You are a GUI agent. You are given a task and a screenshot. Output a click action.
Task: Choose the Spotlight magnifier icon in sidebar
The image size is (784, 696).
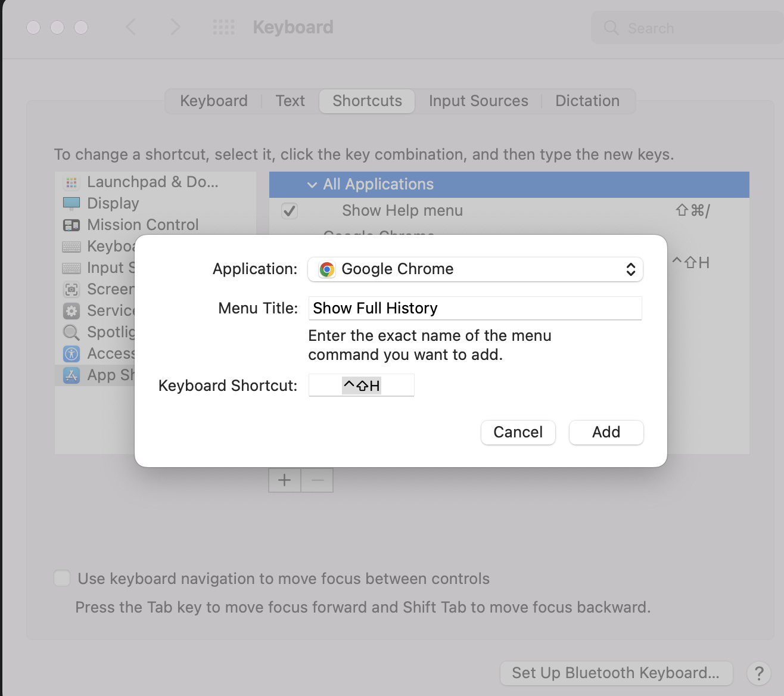(71, 333)
